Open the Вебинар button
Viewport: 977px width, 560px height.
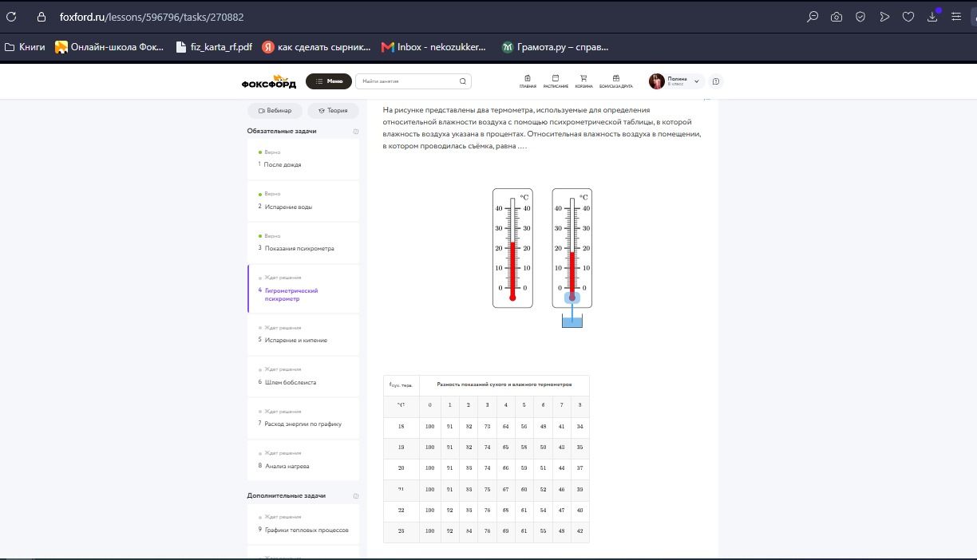tap(275, 111)
